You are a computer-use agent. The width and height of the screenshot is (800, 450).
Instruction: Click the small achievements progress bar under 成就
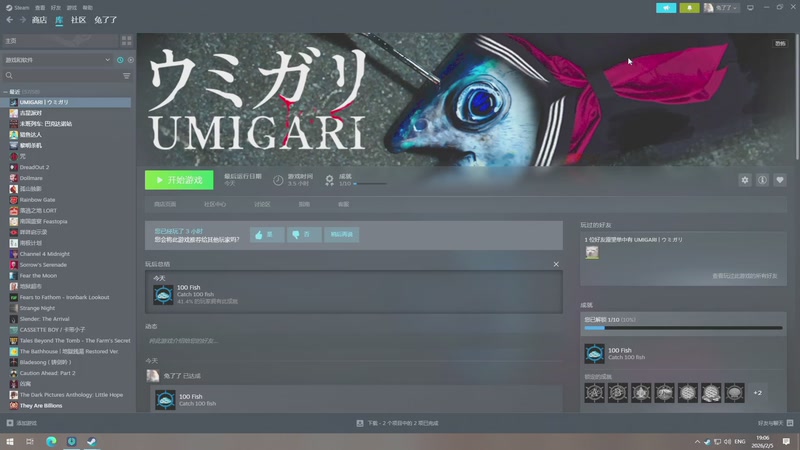click(370, 184)
